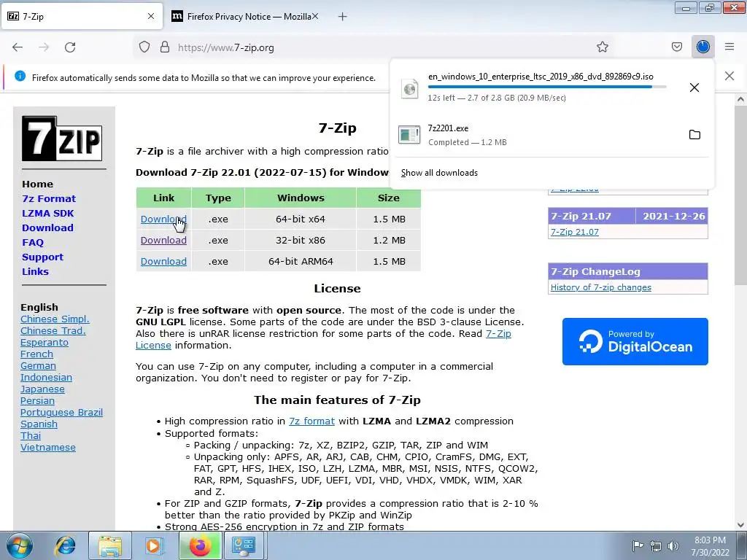Click the ISO download file icon
The image size is (747, 560).
(409, 88)
